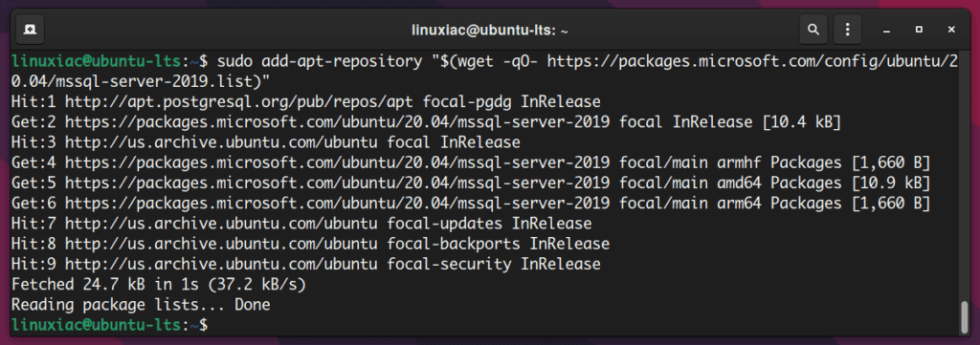Click the focal-updates archive URL
This screenshot has width=980, height=345.
[x=221, y=225]
